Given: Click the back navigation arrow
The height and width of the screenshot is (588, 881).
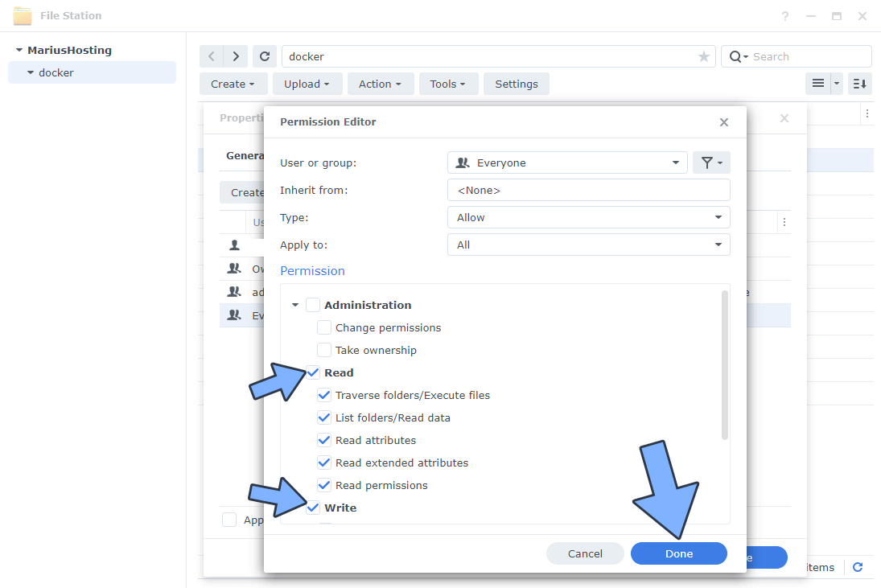Looking at the screenshot, I should coord(211,56).
